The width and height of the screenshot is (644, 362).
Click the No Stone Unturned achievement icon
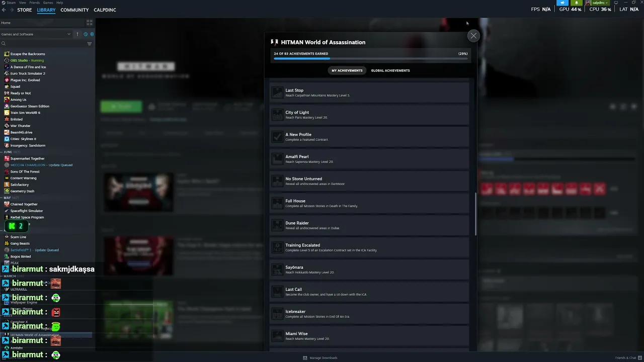tap(277, 181)
